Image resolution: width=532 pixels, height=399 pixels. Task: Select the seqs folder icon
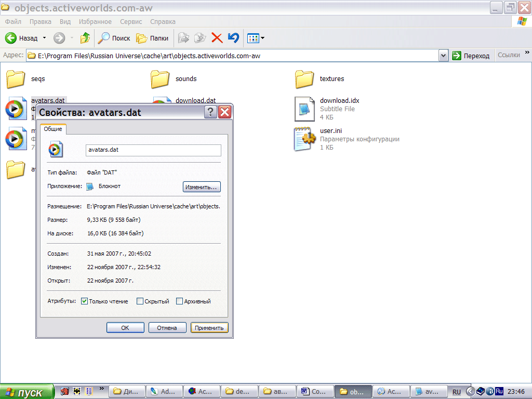pos(16,79)
